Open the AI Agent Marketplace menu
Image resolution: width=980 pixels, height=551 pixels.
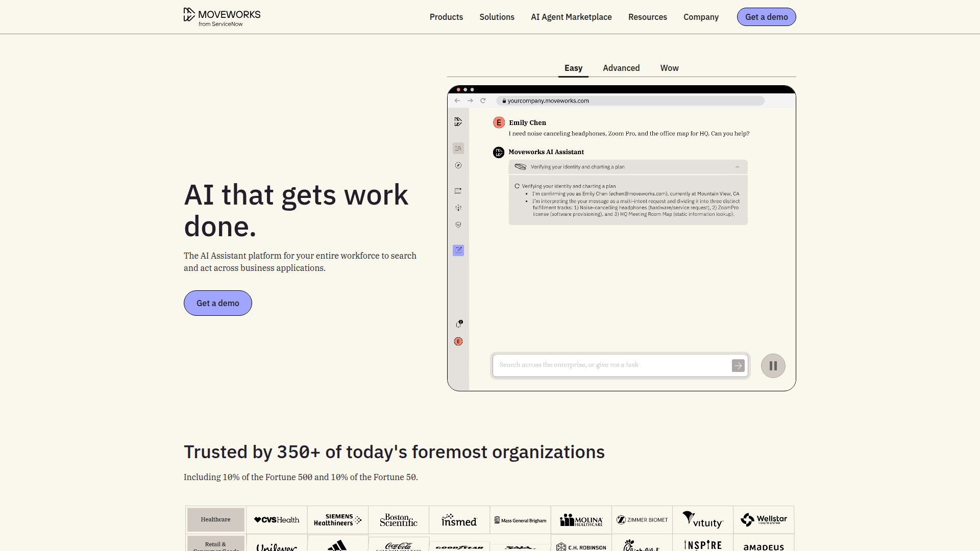pos(571,17)
